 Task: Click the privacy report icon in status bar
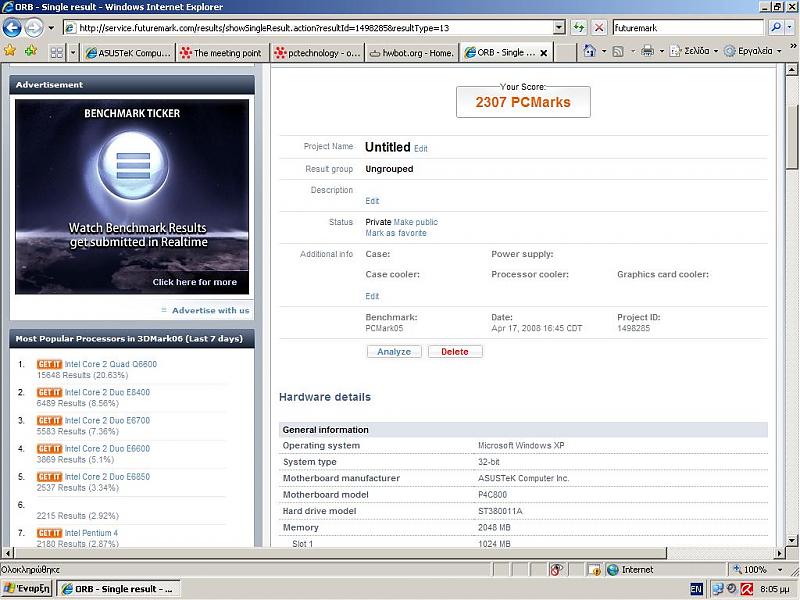[x=556, y=569]
